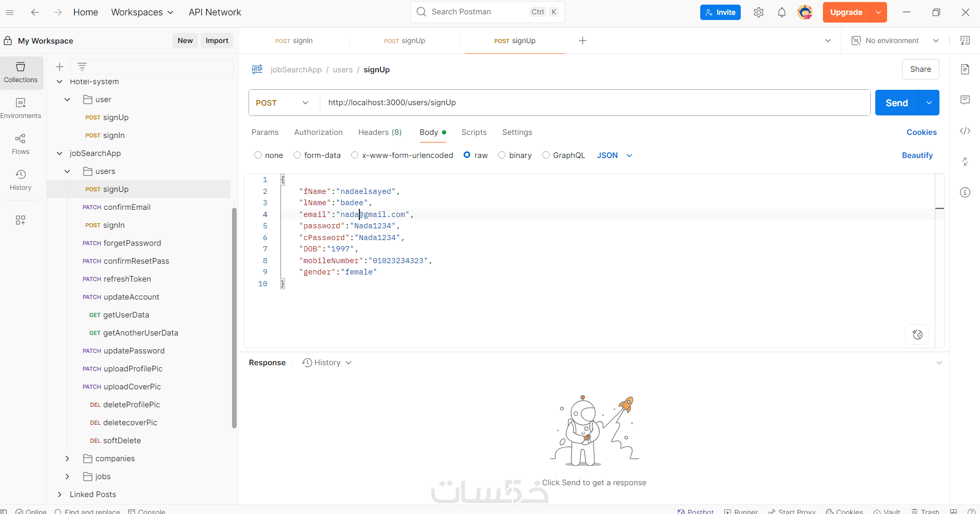This screenshot has height=514, width=980.
Task: Click the Beautify link
Action: (917, 155)
